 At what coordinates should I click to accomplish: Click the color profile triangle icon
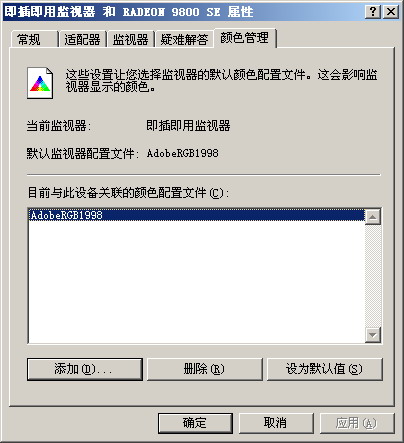pos(40,83)
